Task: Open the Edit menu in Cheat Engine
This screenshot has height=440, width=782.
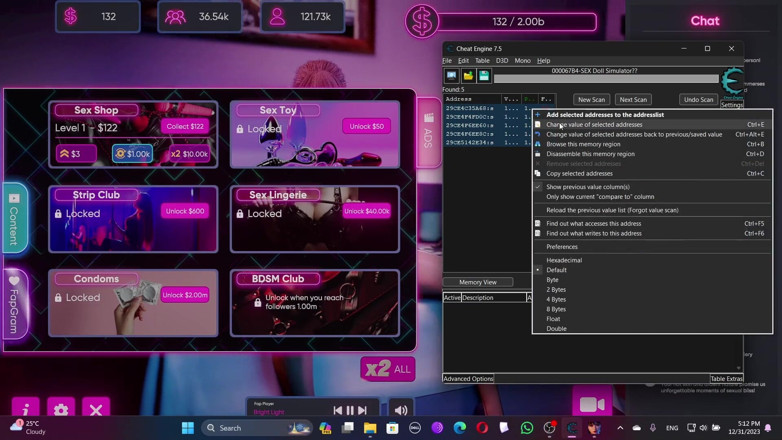Action: click(x=463, y=60)
